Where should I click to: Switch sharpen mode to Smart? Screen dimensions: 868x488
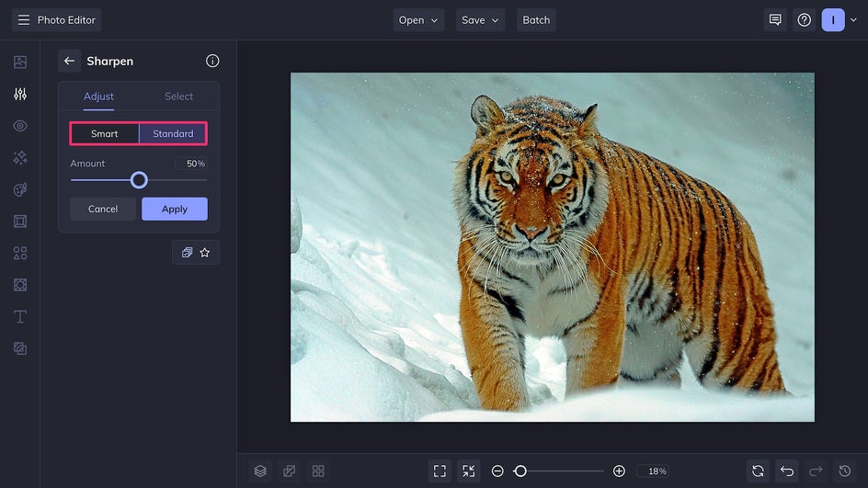point(105,133)
